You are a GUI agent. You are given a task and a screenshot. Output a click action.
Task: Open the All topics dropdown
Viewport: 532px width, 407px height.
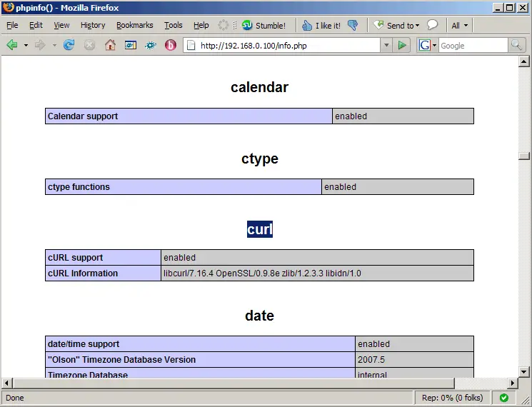click(x=460, y=26)
